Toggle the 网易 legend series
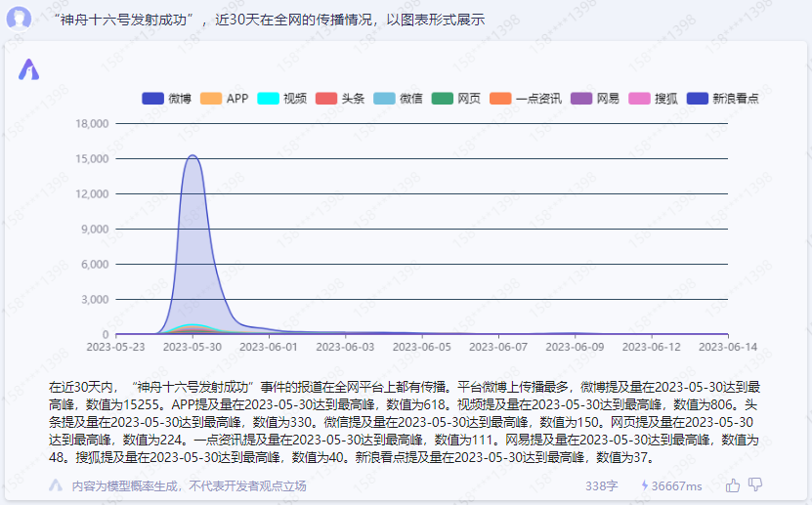This screenshot has width=812, height=505. click(x=595, y=99)
